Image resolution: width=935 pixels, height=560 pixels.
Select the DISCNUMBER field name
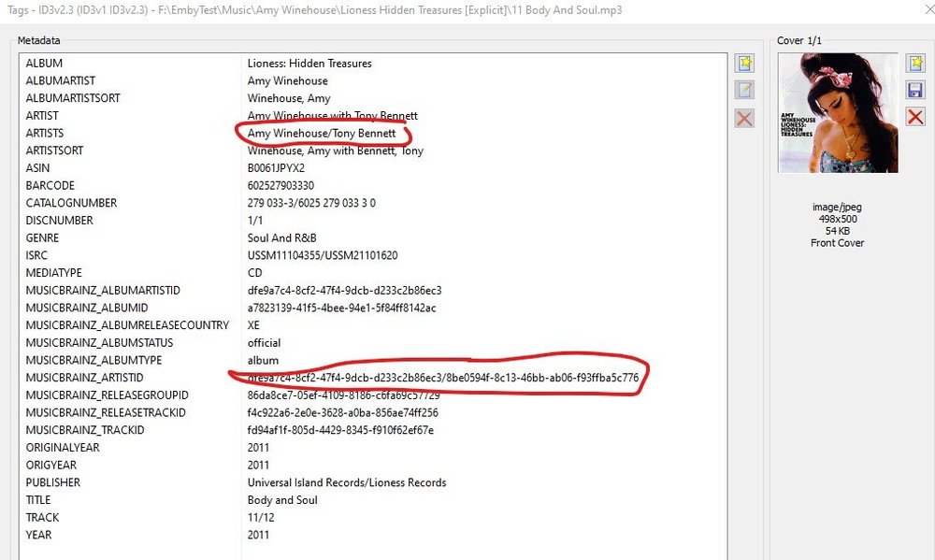click(59, 220)
